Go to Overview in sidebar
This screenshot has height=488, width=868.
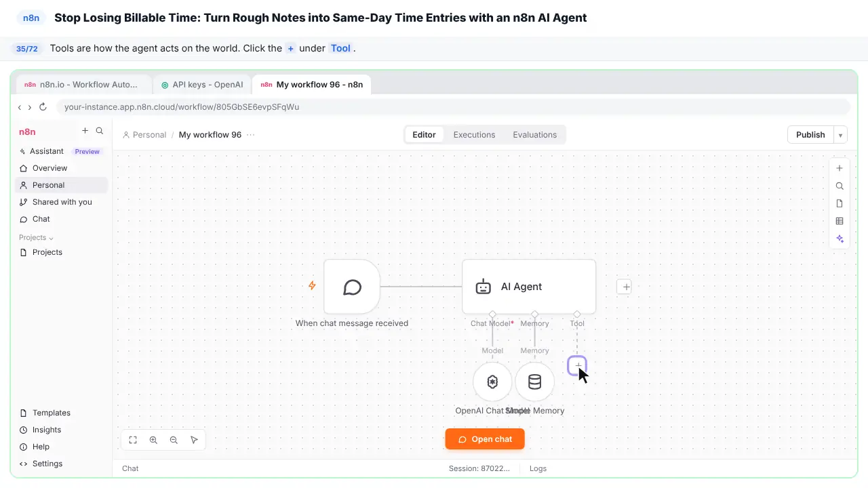point(61,168)
